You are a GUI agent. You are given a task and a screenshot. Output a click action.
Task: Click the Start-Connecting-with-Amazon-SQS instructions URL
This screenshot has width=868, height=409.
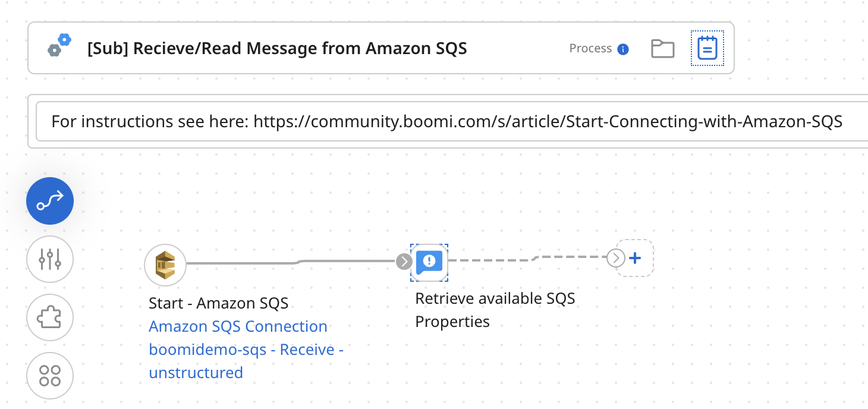548,121
